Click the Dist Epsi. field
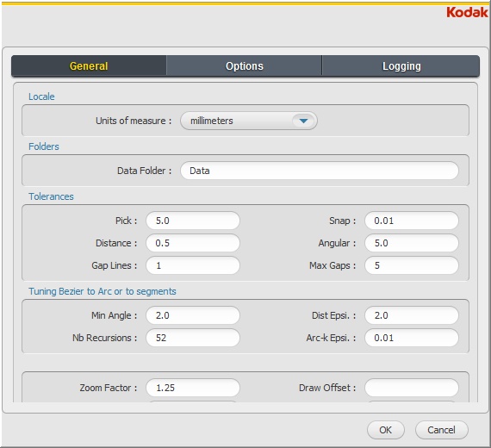Screen dimensions: 491x448 point(412,315)
